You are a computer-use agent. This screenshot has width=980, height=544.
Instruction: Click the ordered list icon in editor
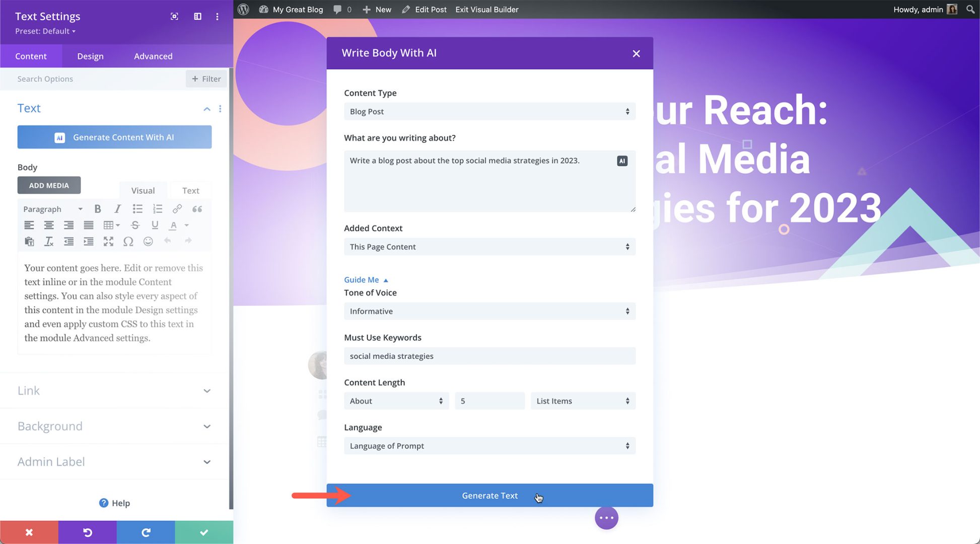(157, 209)
